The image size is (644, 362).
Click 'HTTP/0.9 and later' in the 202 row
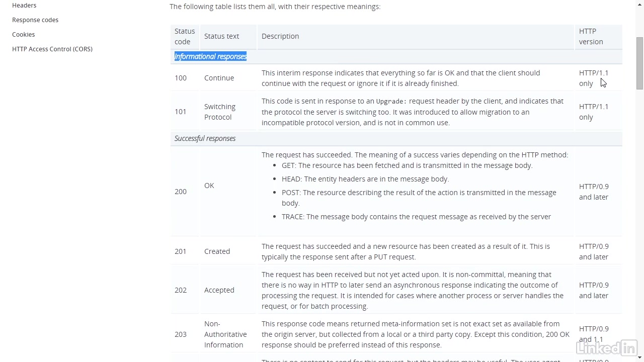594,290
